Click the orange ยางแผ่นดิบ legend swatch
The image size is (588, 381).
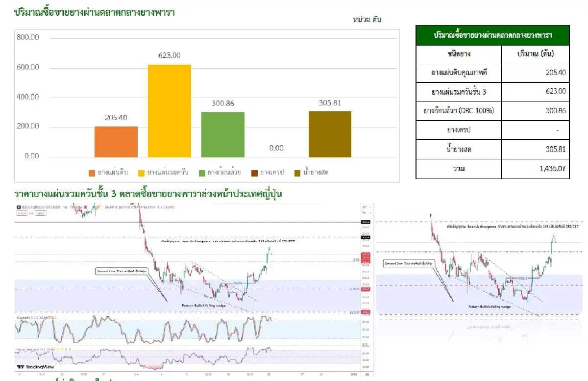[92, 173]
